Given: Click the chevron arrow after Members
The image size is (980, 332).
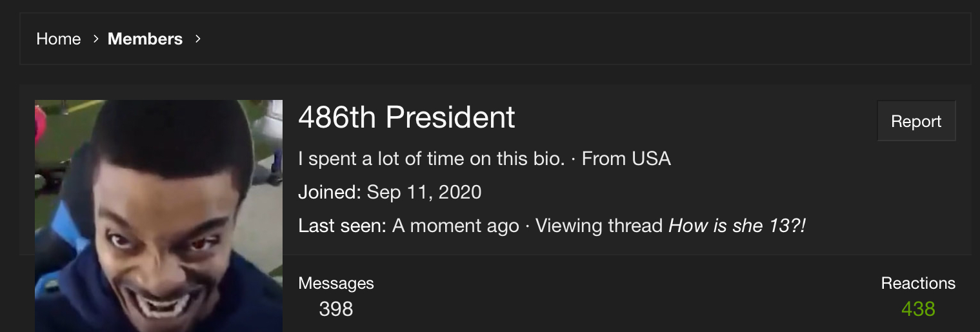Looking at the screenshot, I should [198, 39].
